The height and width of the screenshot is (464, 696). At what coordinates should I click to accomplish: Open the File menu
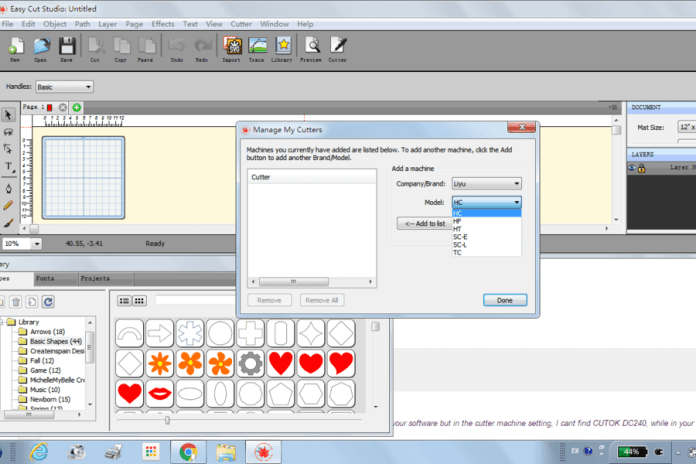pos(8,24)
